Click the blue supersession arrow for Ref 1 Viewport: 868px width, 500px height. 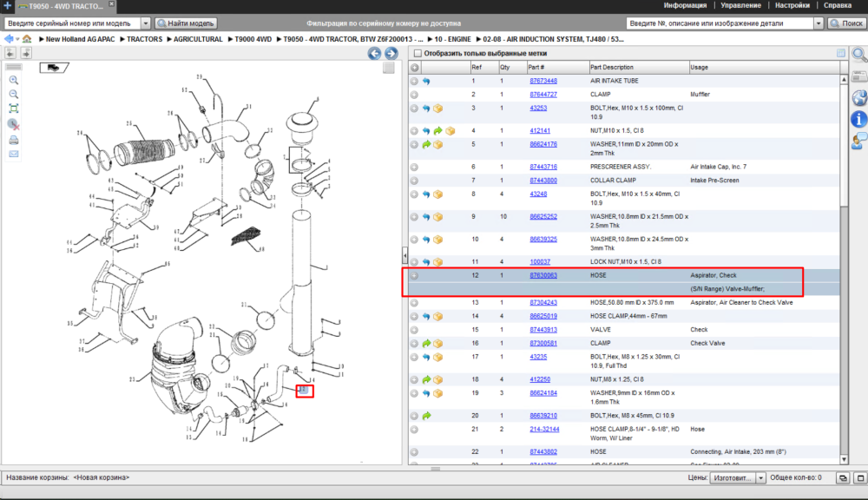(426, 81)
